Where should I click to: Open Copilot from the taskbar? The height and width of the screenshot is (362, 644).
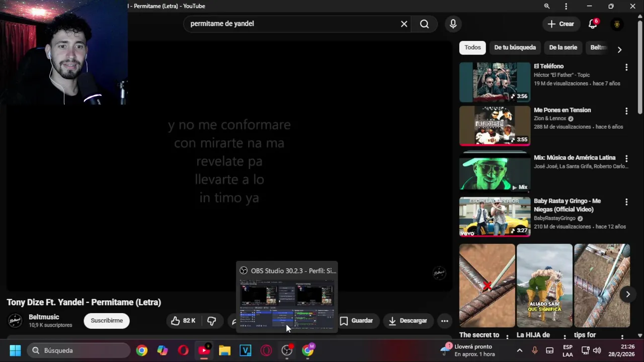coord(163,350)
